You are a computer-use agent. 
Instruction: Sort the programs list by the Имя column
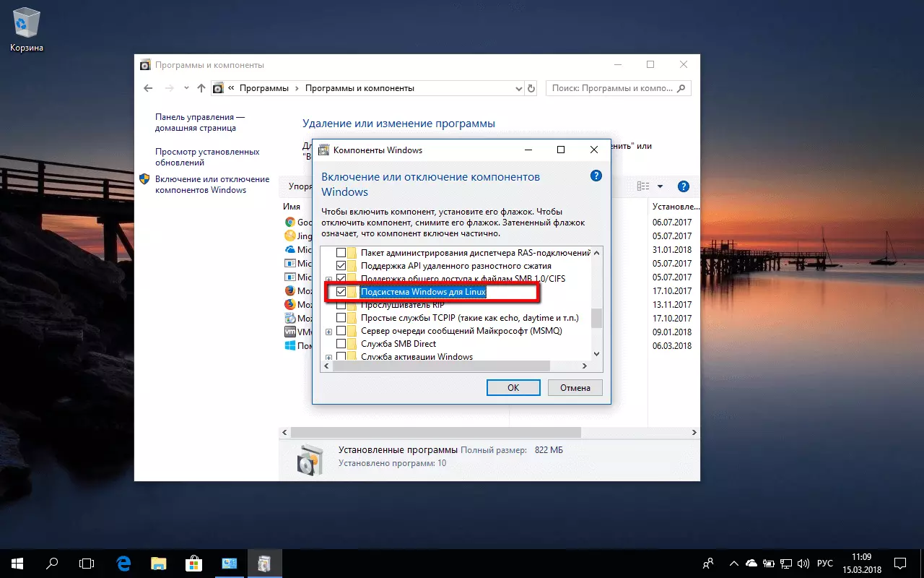coord(292,207)
